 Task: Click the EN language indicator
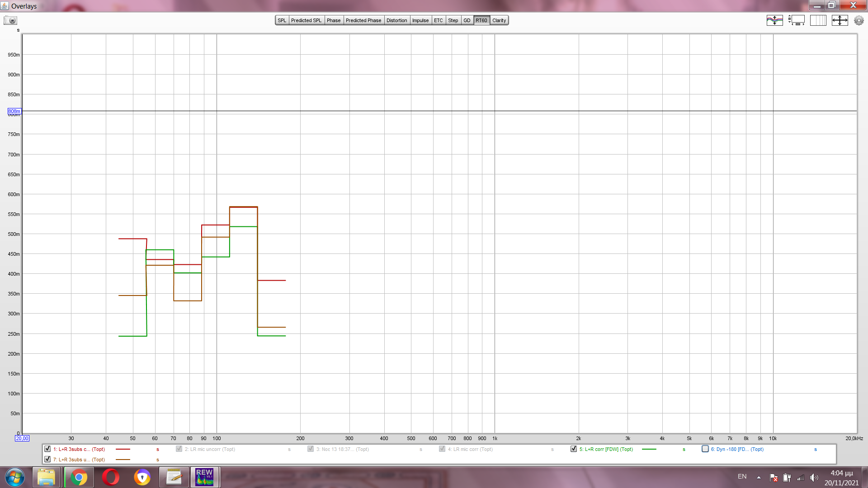742,477
